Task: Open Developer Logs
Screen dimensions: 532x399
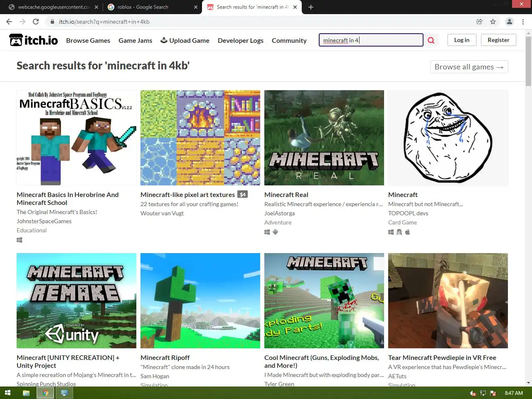Action: (241, 40)
